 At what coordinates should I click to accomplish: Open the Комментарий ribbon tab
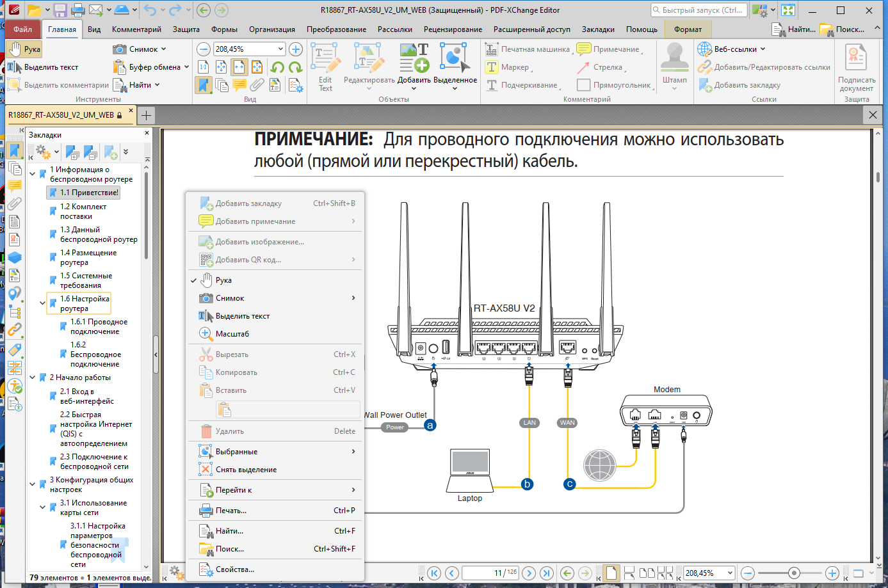[136, 29]
